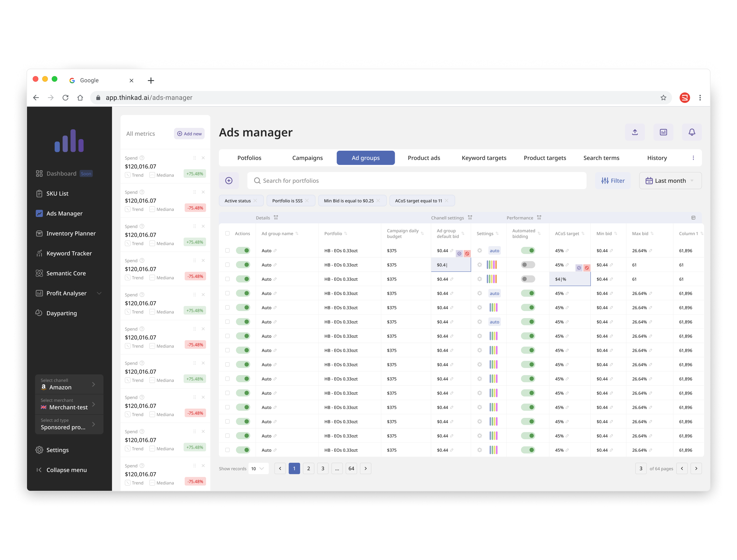
Task: Tick the checkbox of the first table row
Action: coord(227,251)
